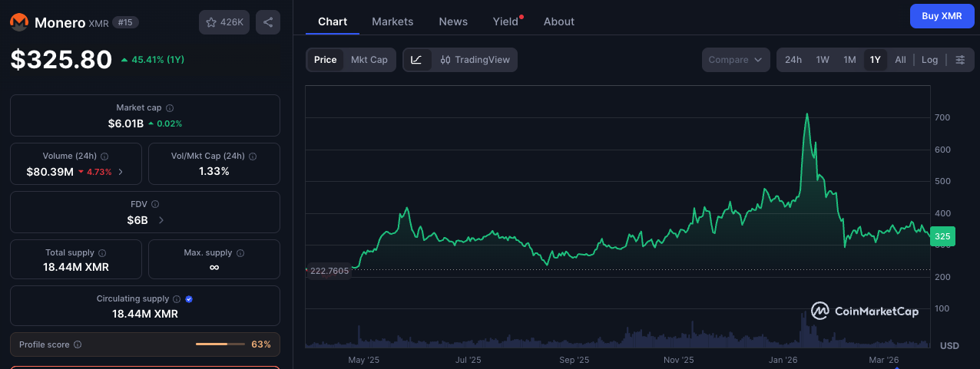Open the Yield tab
The height and width of the screenshot is (369, 980).
coord(505,21)
